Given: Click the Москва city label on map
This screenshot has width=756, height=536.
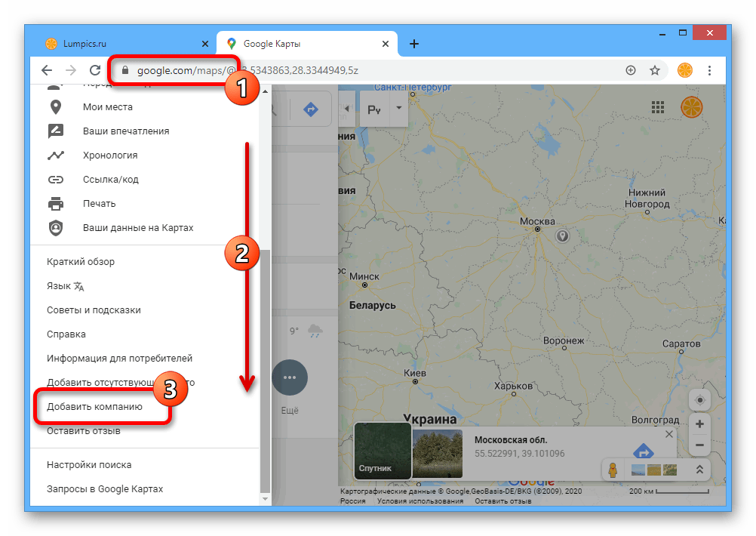Looking at the screenshot, I should [x=537, y=221].
